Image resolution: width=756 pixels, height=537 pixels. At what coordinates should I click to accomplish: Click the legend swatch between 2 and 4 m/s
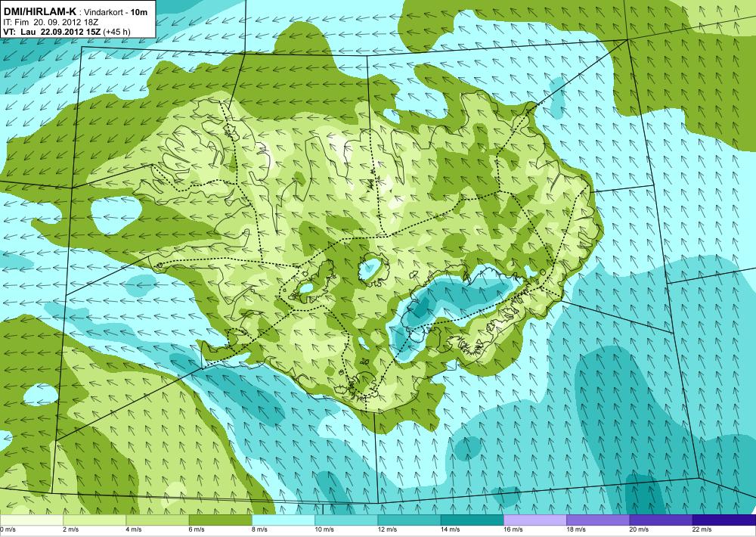click(94, 520)
